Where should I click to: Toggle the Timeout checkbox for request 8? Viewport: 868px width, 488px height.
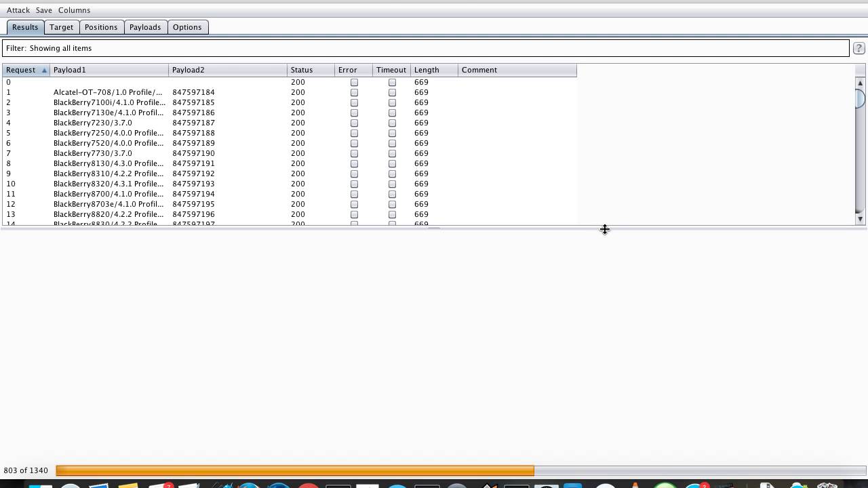[x=392, y=163]
